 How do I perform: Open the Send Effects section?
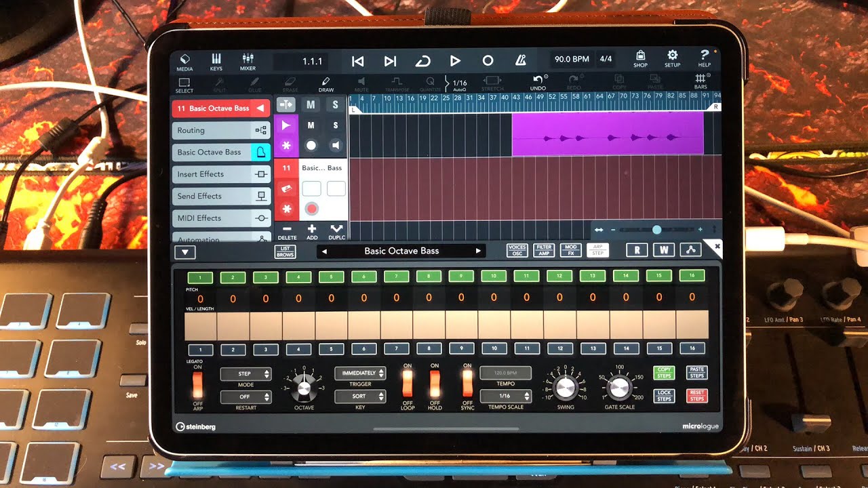click(x=221, y=196)
